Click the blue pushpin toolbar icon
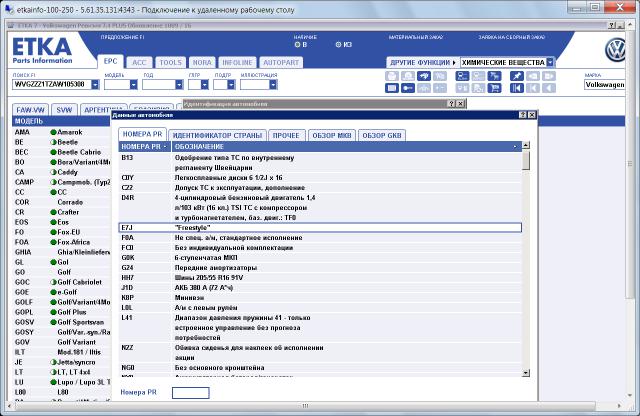This screenshot has width=640, height=416. point(517,76)
